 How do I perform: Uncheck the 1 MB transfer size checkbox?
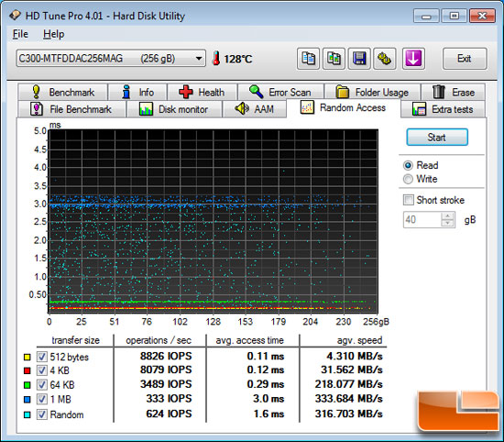(x=41, y=399)
